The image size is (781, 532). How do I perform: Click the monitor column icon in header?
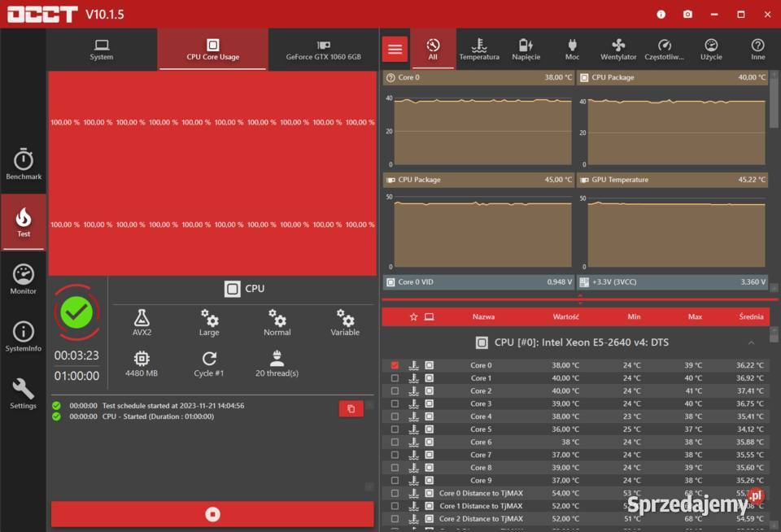pyautogui.click(x=430, y=316)
